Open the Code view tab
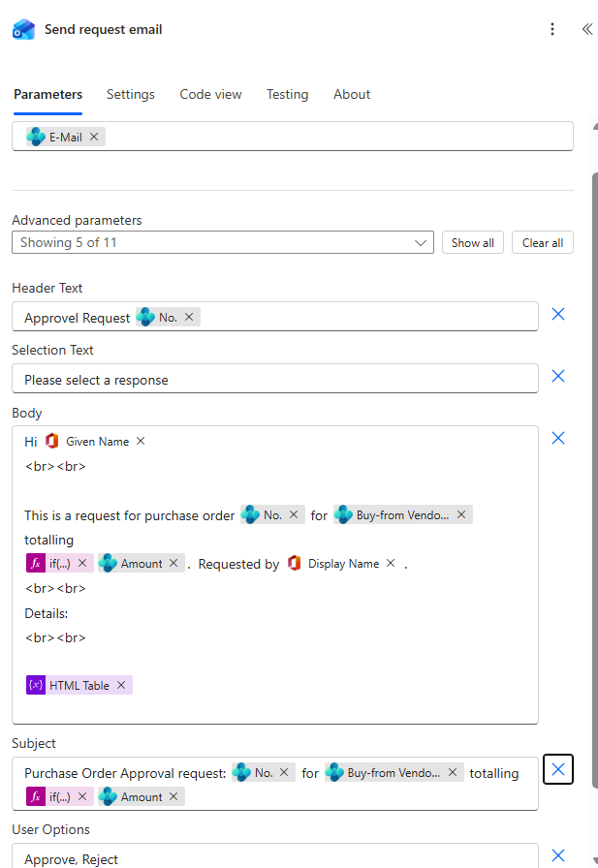 point(210,94)
